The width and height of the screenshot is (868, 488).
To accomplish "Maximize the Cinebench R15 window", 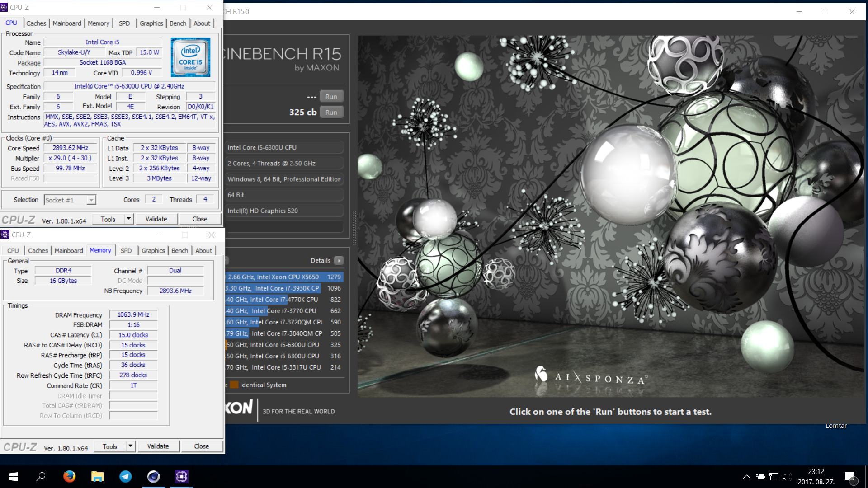I will pyautogui.click(x=826, y=12).
